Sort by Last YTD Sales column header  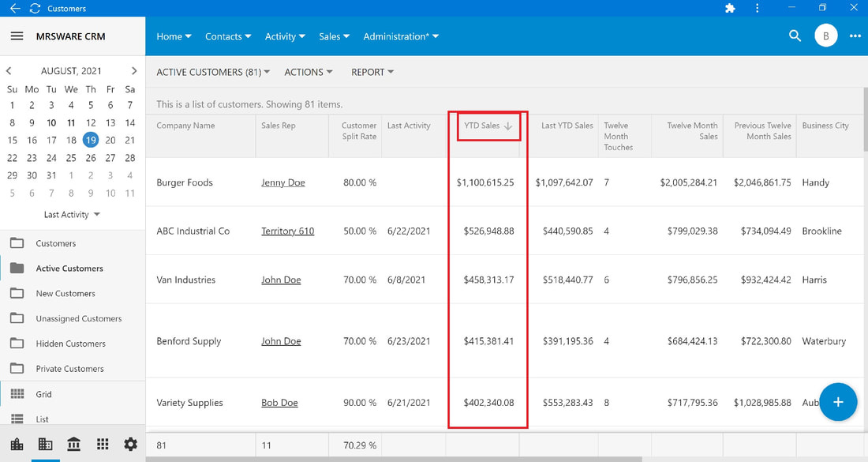point(567,126)
